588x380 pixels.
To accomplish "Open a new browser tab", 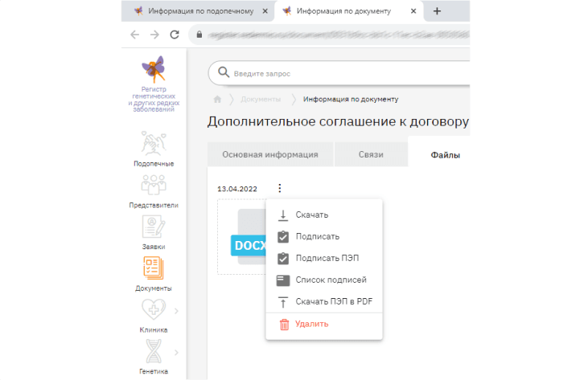I will pos(437,11).
